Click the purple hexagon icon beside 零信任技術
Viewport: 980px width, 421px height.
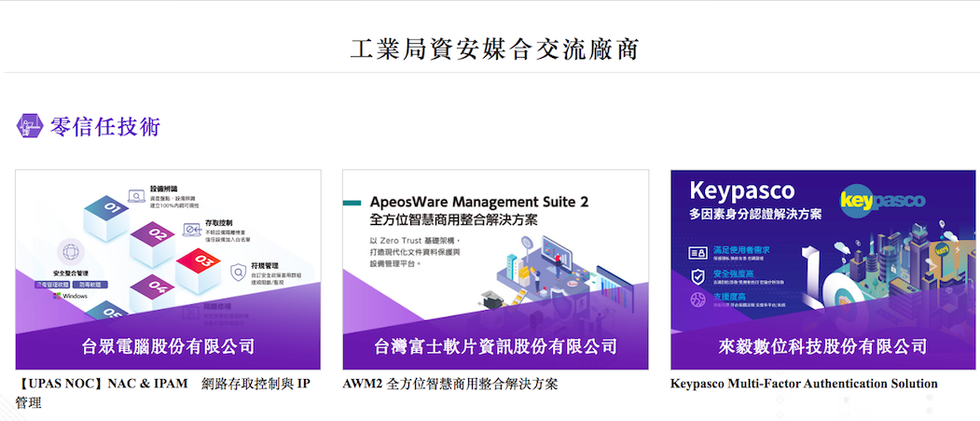[x=29, y=126]
